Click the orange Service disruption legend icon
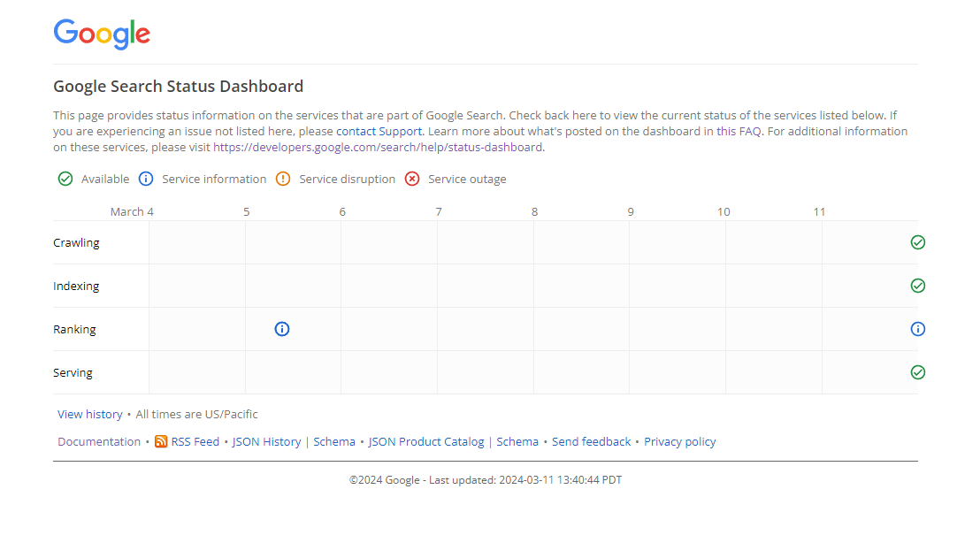This screenshot has width=980, height=558. click(283, 179)
